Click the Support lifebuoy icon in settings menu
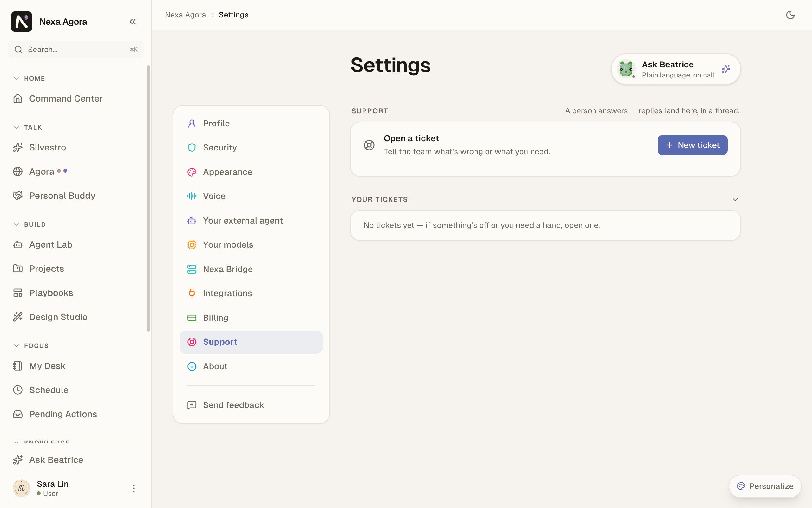The image size is (812, 508). (192, 342)
